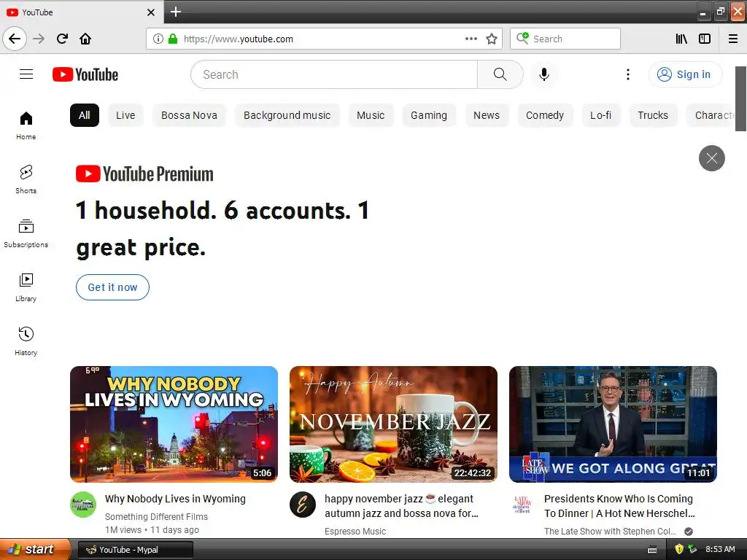Open a new browser tab
This screenshot has height=560, width=747.
[x=176, y=12]
